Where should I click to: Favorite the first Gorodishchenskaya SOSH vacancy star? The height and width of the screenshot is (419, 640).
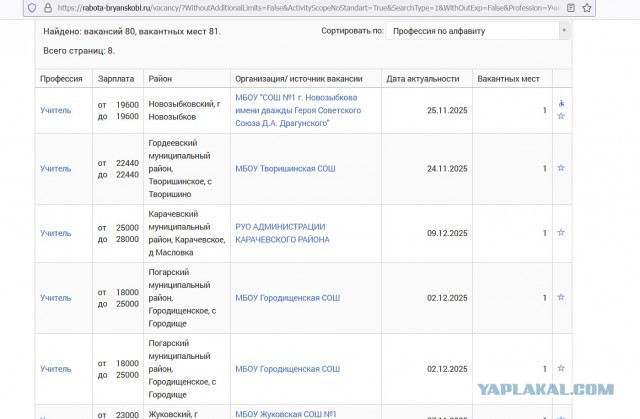(x=561, y=297)
